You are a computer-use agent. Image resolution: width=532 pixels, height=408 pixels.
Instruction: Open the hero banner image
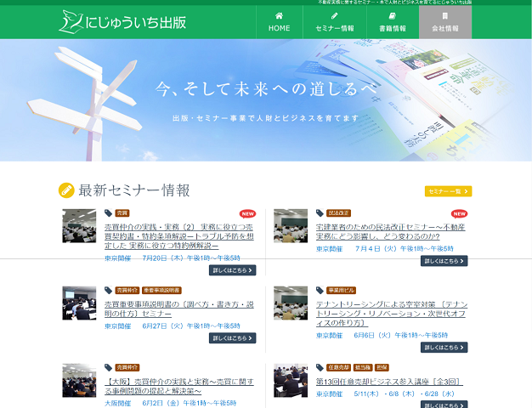point(266,100)
